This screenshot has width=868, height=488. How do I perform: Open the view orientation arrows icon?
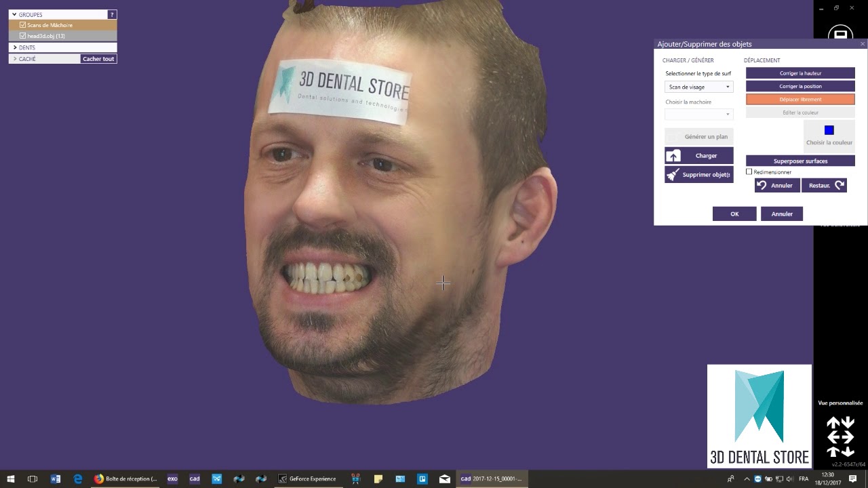tap(840, 436)
